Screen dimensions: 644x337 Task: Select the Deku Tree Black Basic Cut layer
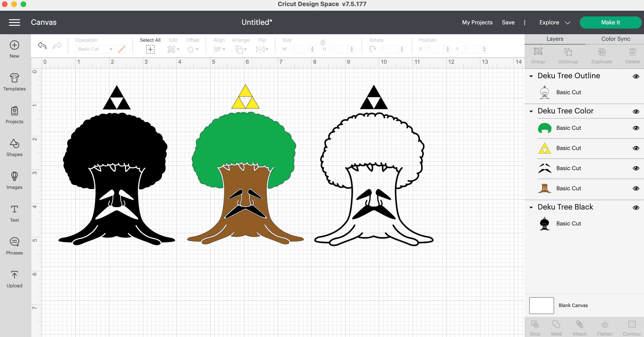[584, 224]
